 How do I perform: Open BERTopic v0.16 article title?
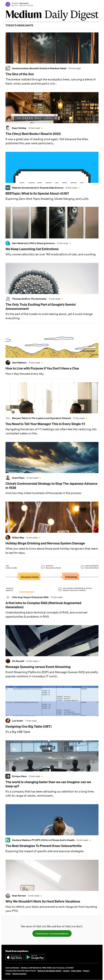pos(37,194)
